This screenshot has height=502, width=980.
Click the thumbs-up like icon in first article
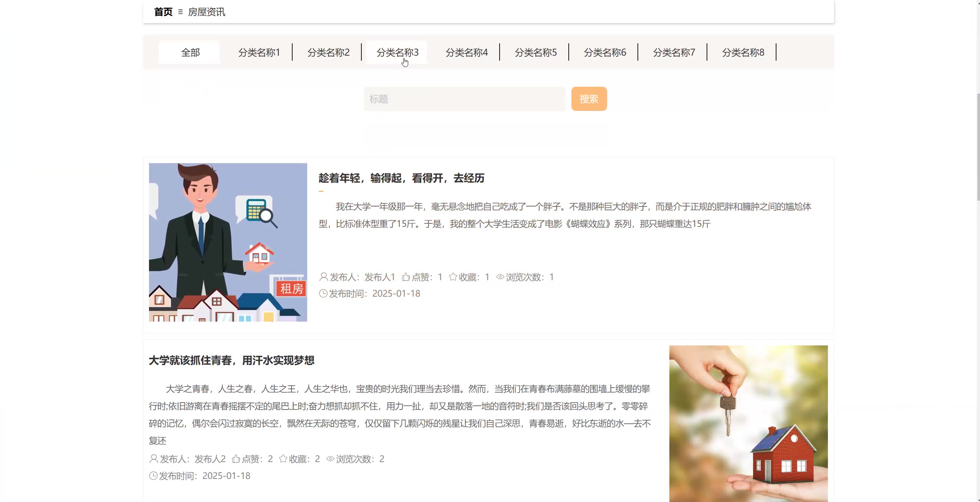[406, 277]
